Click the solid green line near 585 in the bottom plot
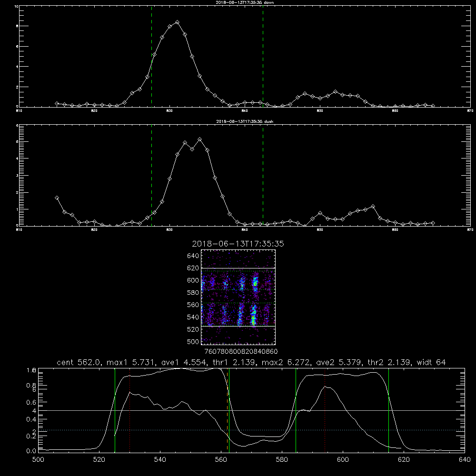 (x=296, y=410)
